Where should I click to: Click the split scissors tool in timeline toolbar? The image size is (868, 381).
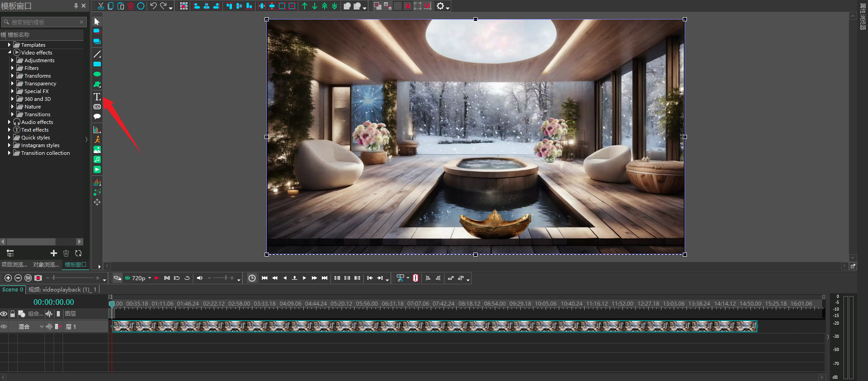coord(400,278)
